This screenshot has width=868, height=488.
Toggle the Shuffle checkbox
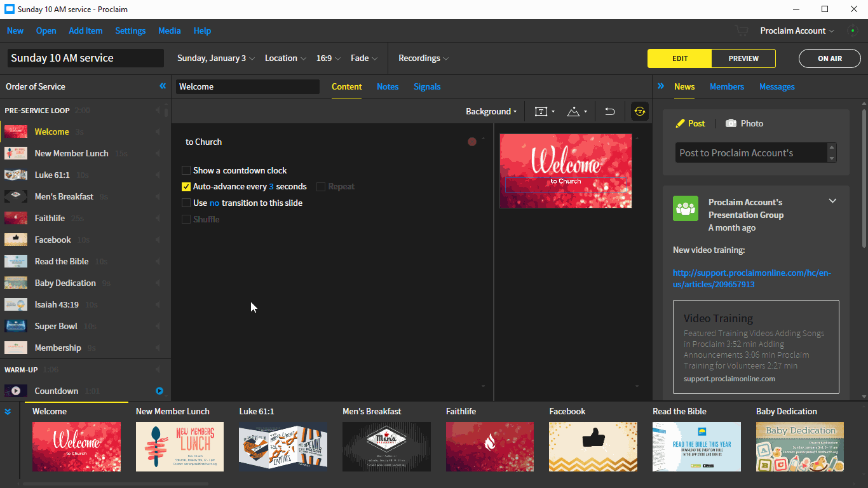186,219
